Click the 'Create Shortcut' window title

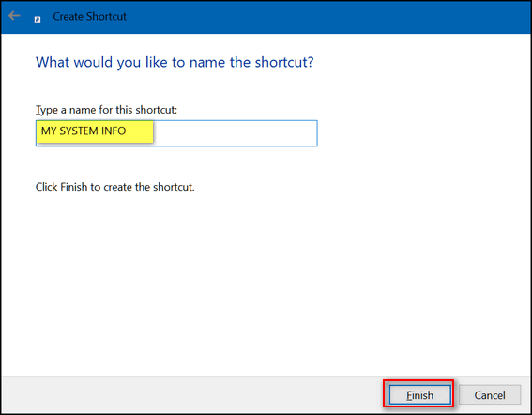point(89,16)
